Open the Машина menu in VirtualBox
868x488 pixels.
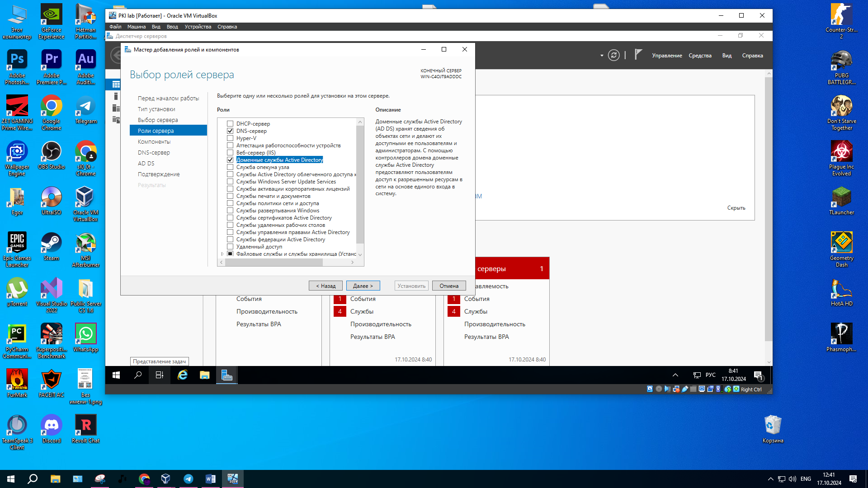137,27
